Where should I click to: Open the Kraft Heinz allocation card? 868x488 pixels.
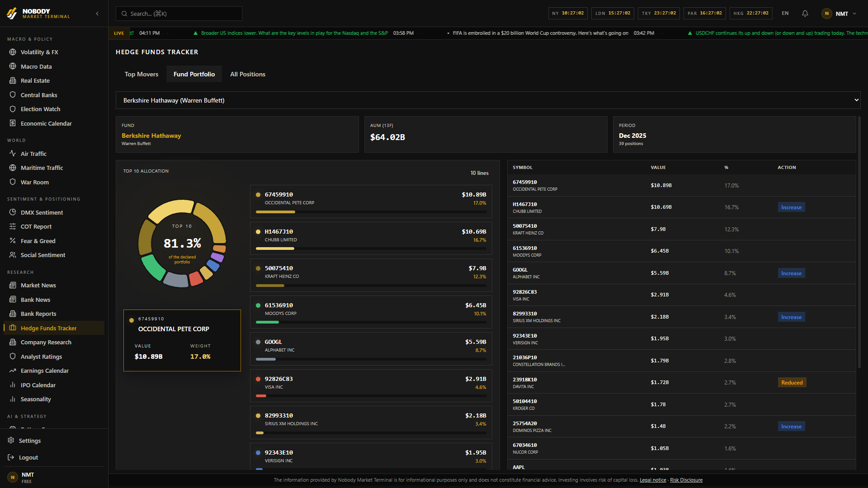[x=371, y=275]
